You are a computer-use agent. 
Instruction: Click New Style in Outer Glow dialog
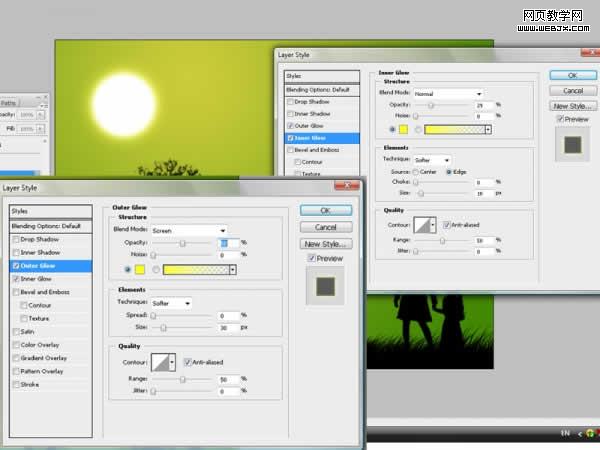(x=326, y=244)
